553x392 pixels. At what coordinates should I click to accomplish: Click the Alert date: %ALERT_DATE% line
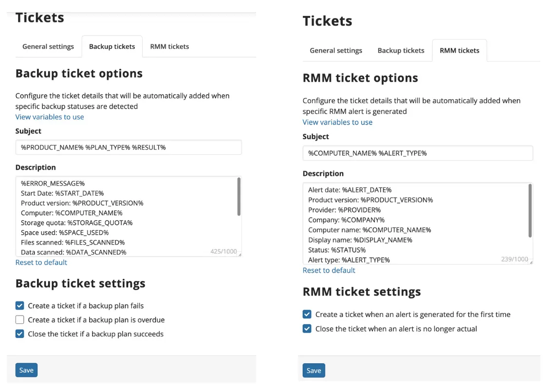350,190
